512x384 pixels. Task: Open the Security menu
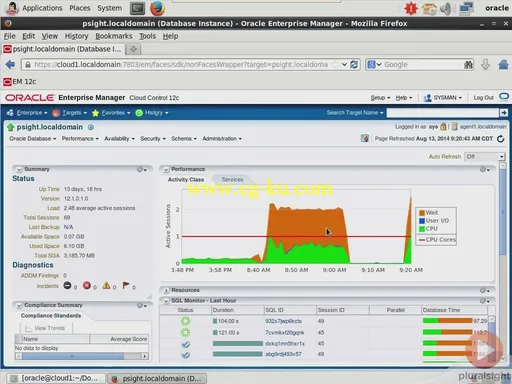[x=153, y=139]
